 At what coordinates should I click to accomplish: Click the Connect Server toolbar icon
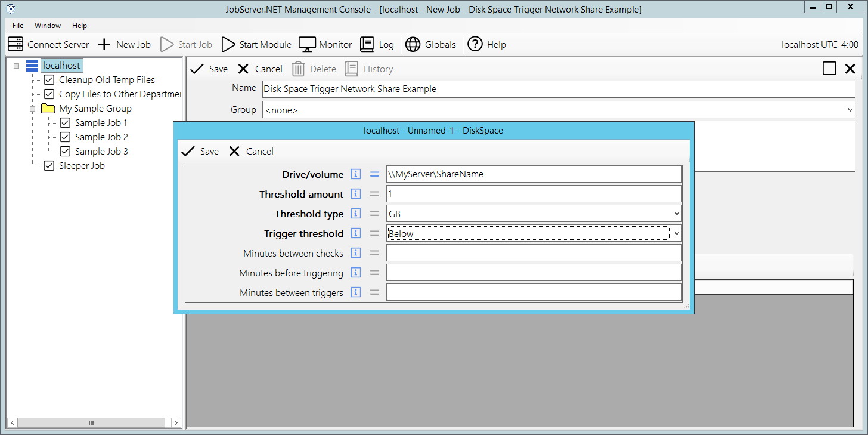15,44
